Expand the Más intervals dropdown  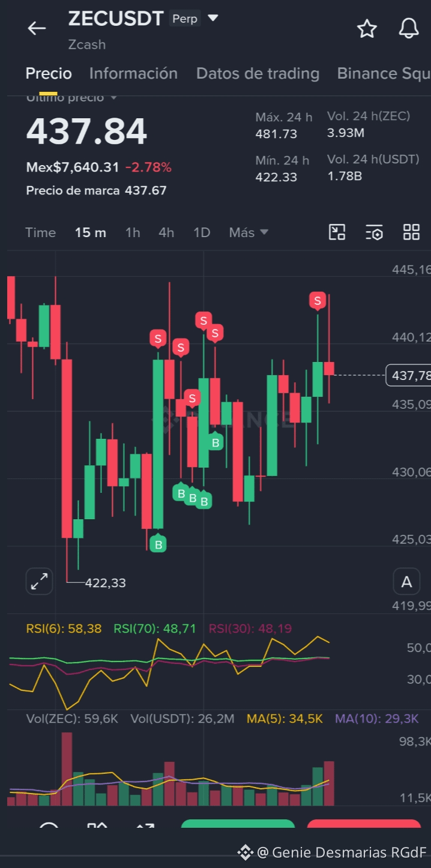pyautogui.click(x=249, y=232)
